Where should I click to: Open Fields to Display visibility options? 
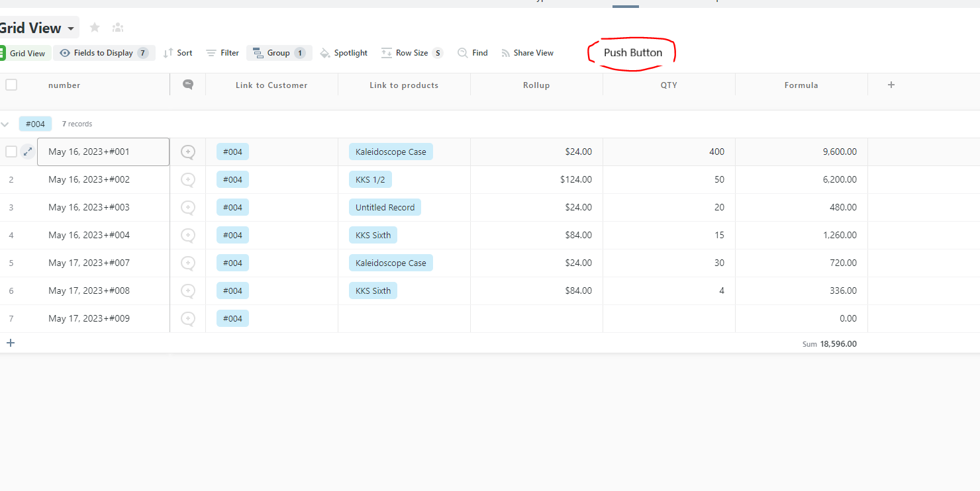pos(103,53)
